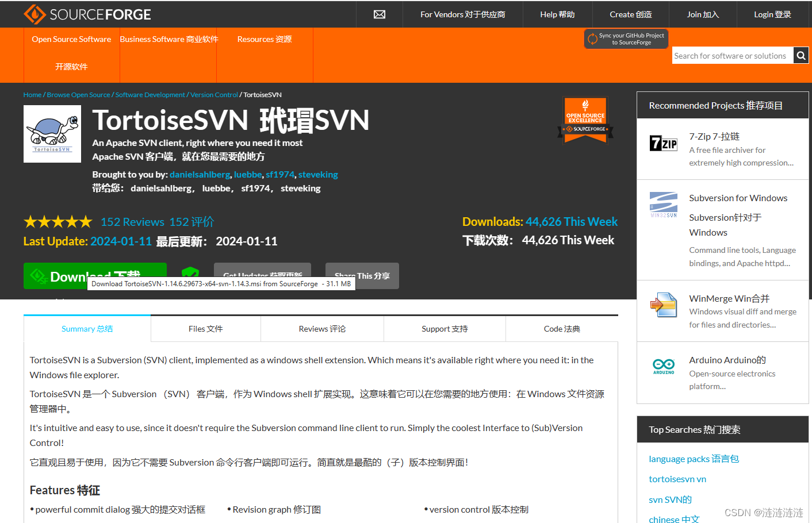Viewport: 812px width, 523px height.
Task: Click Recommended Projects panel header
Action: (x=723, y=105)
